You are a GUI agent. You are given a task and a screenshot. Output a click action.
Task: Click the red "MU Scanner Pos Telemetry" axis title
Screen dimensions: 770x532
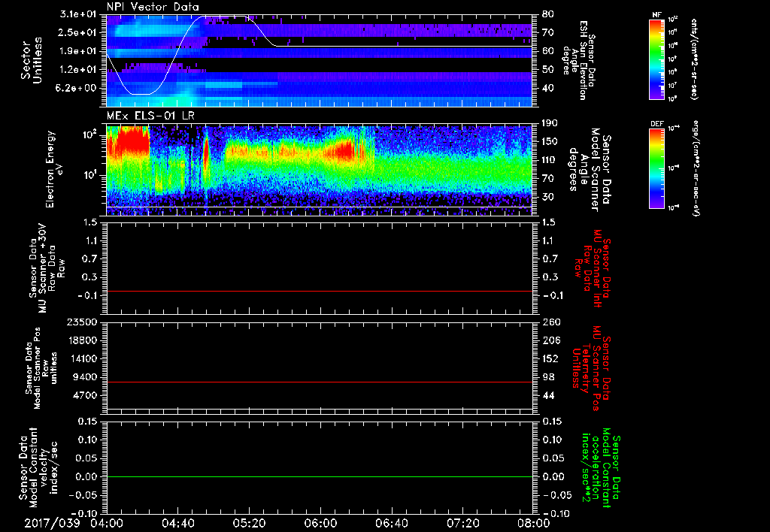click(591, 368)
